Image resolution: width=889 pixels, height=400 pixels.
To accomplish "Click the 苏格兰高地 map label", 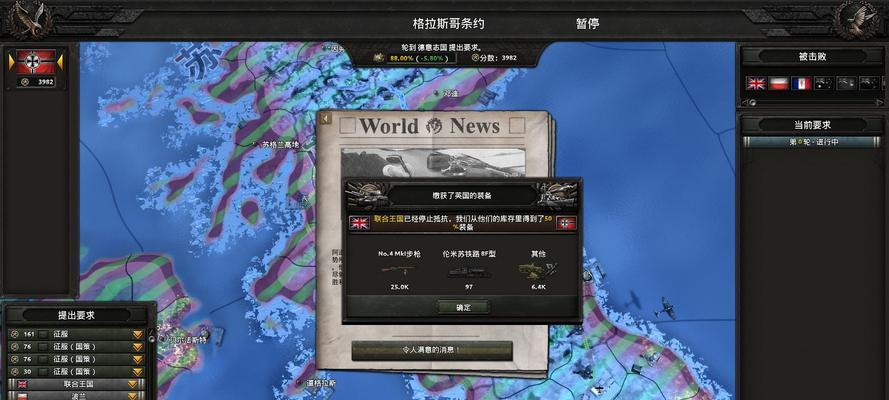I will [x=280, y=145].
